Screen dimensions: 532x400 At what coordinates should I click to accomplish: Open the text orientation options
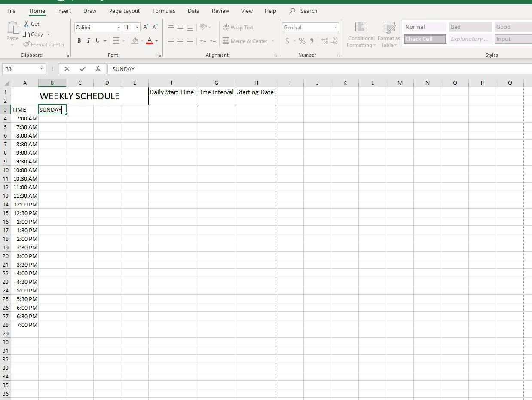coord(205,27)
